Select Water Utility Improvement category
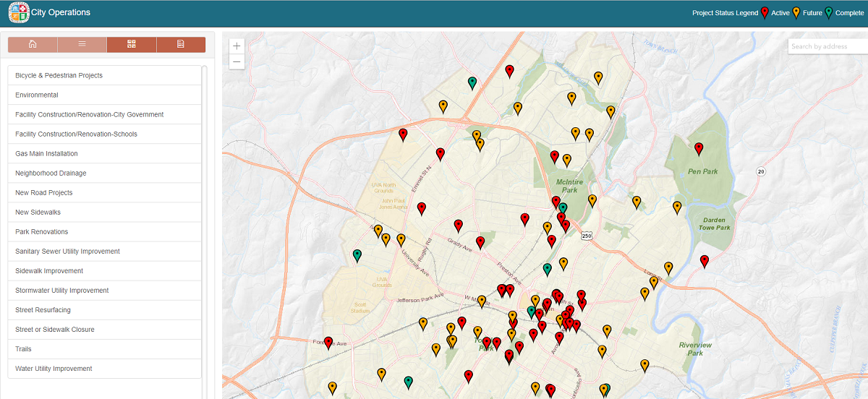868x399 pixels. tap(104, 368)
